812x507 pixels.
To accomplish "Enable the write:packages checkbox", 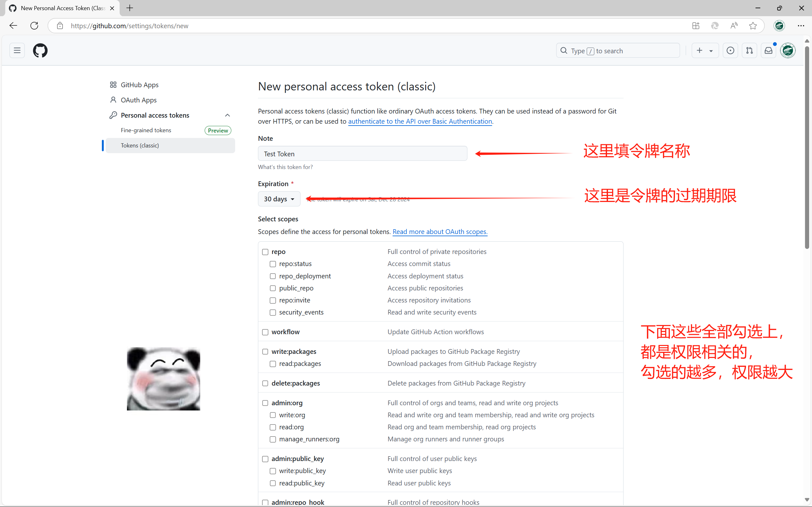I will point(265,352).
